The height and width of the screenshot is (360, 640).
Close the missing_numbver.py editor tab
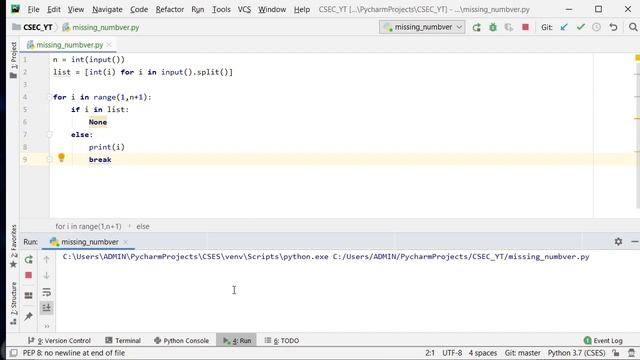point(109,45)
